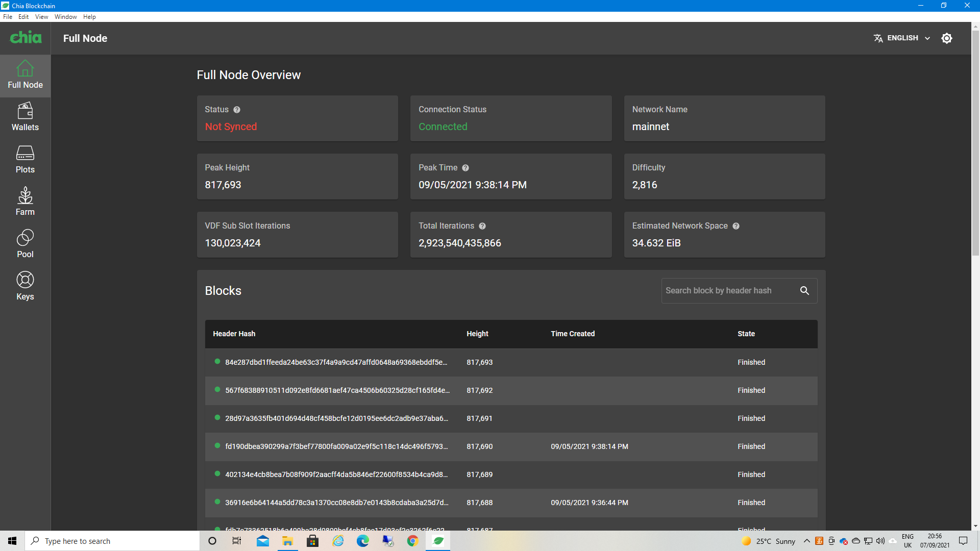980x551 pixels.
Task: Click the mainnet network name value
Action: tap(650, 127)
